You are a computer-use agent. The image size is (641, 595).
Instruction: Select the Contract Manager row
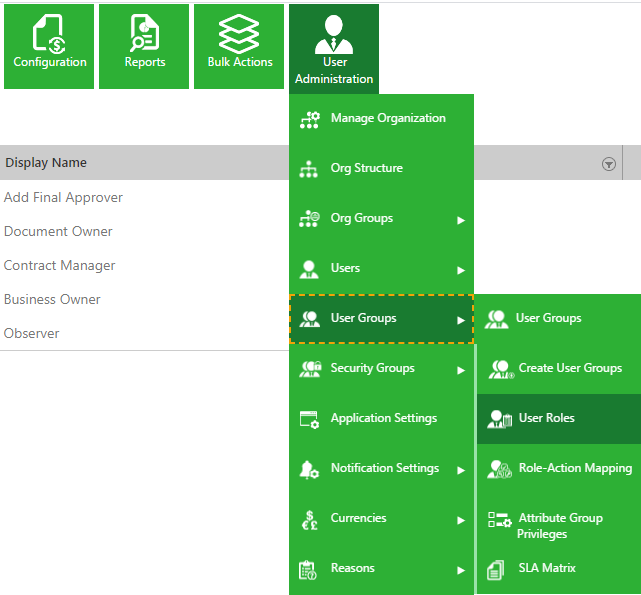point(60,266)
